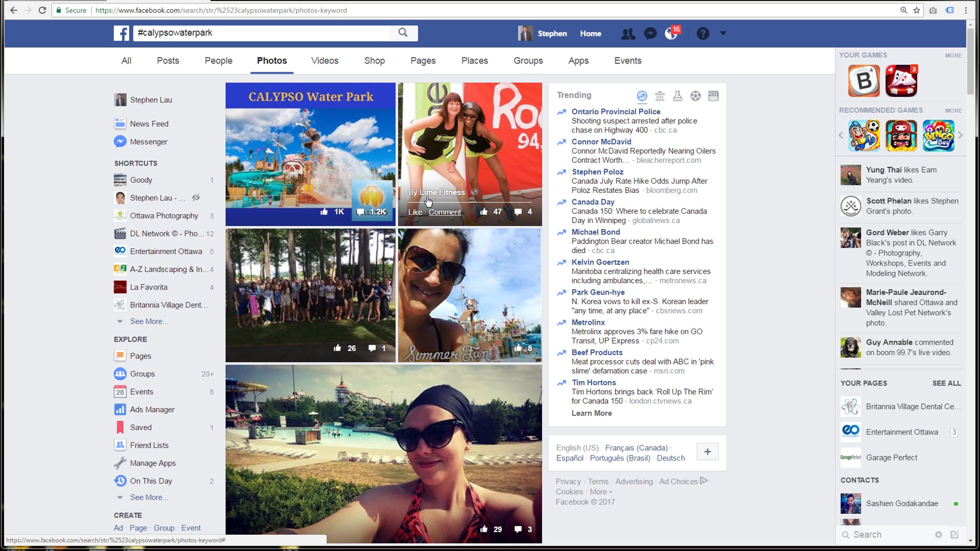Switch to the Posts tab

click(x=168, y=61)
